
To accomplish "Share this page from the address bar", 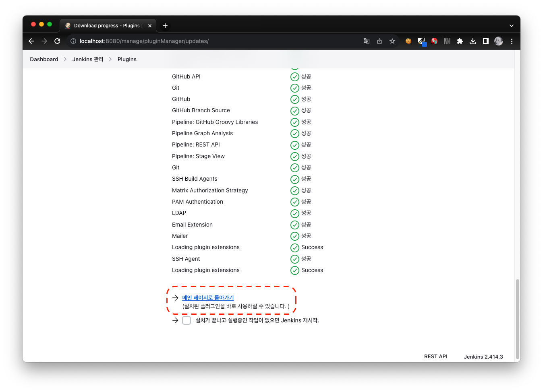I will (x=379, y=41).
